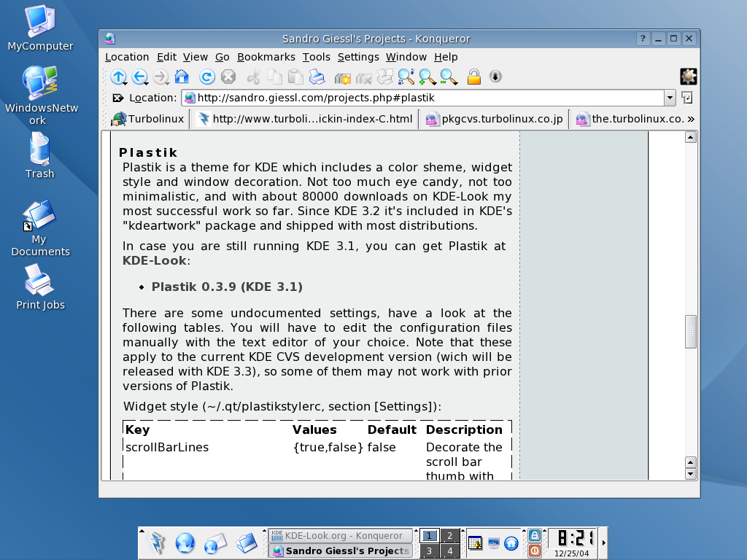The image size is (747, 560).
Task: Click the scroll-up arrow at top of scrollbar
Action: [x=691, y=138]
